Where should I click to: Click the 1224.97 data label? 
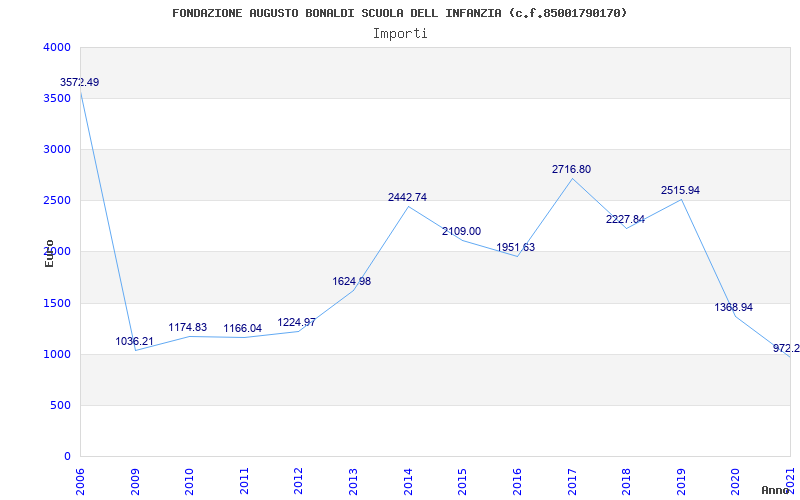click(296, 322)
